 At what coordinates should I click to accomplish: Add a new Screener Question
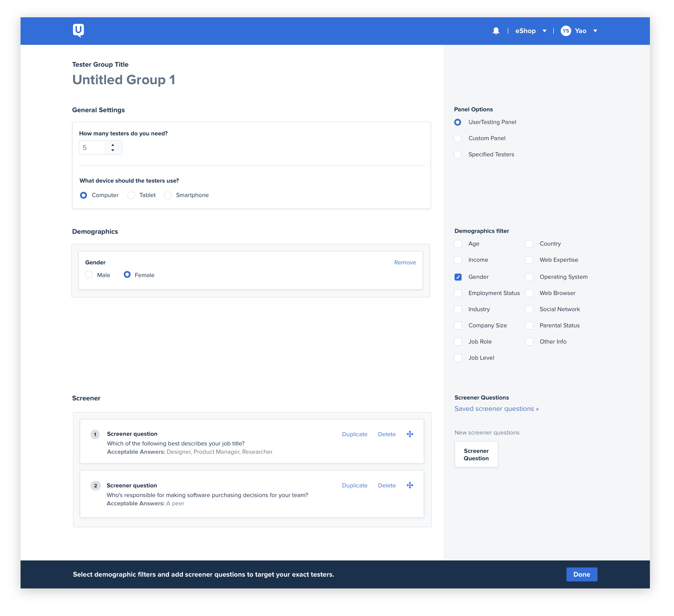(x=476, y=454)
